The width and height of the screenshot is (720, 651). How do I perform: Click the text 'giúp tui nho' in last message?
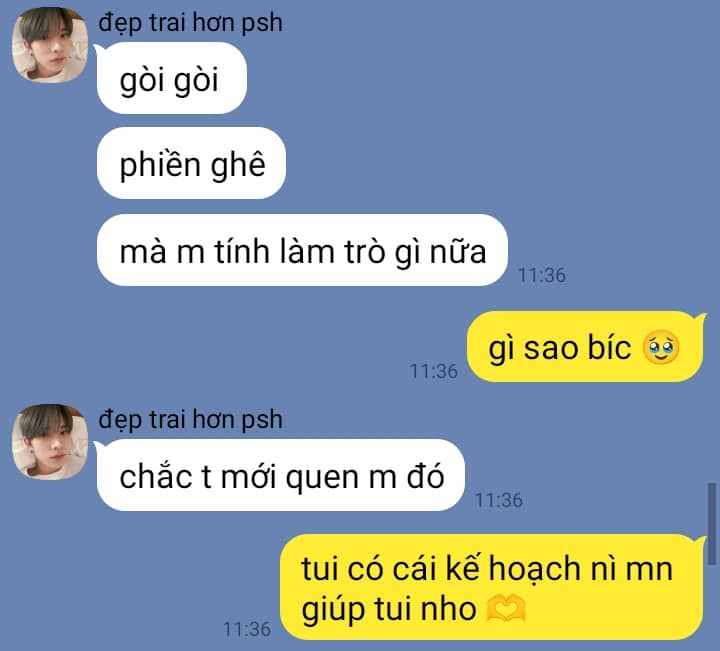coord(389,610)
